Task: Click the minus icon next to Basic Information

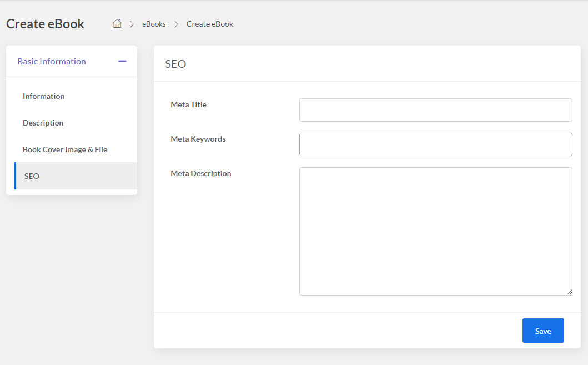Action: tap(122, 61)
